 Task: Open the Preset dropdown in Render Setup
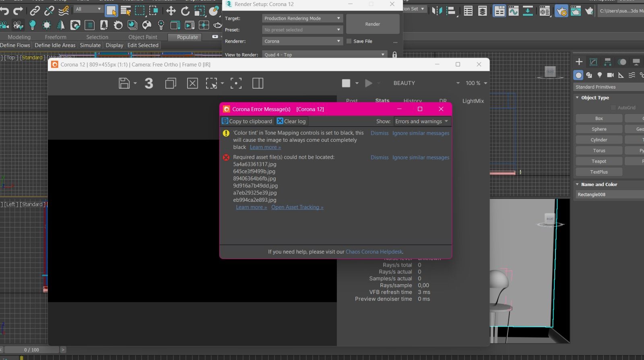302,30
